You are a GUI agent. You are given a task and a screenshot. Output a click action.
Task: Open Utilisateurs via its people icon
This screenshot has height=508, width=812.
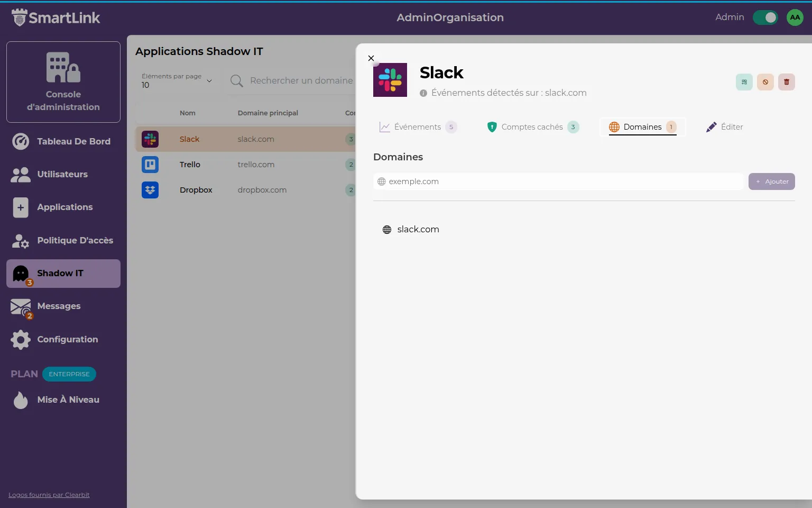(x=21, y=174)
